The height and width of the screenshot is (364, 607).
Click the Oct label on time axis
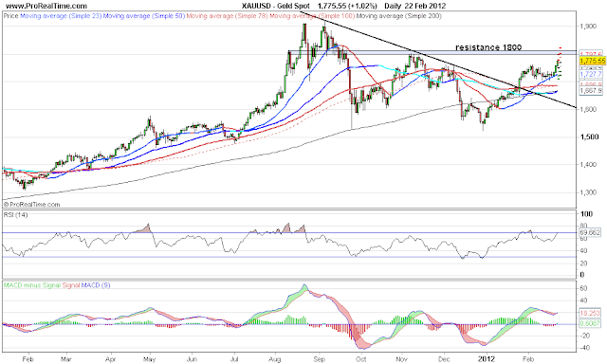point(361,359)
